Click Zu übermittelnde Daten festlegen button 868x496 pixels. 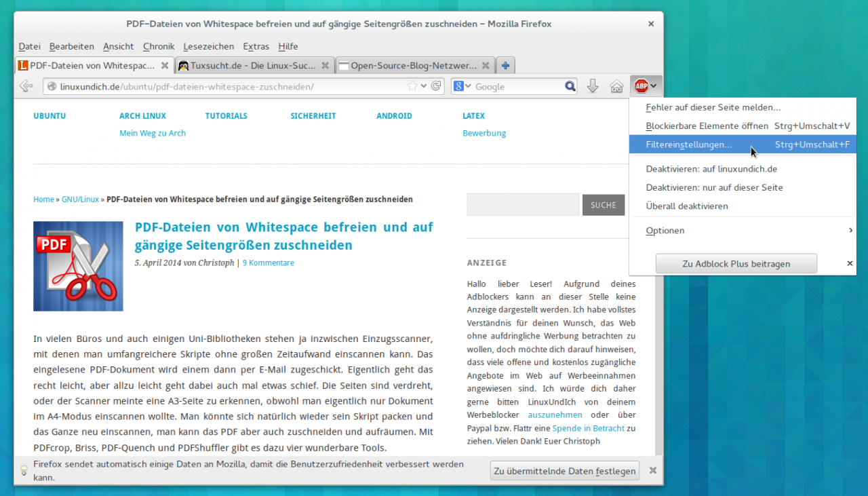[x=564, y=470]
